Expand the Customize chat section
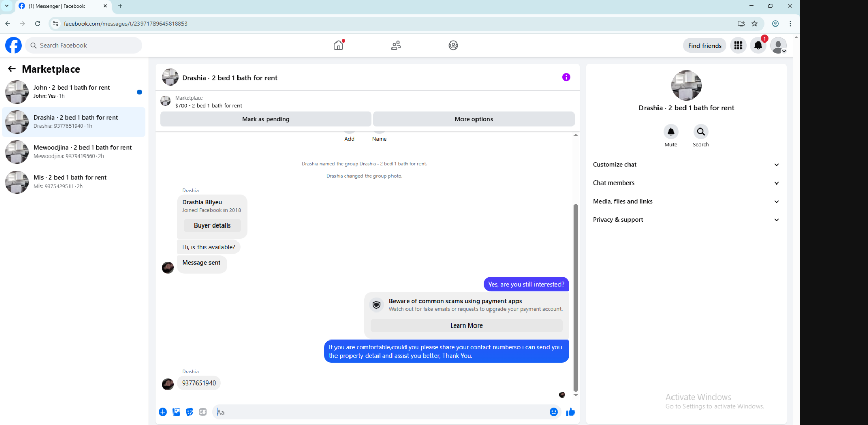The height and width of the screenshot is (425, 868). (686, 165)
